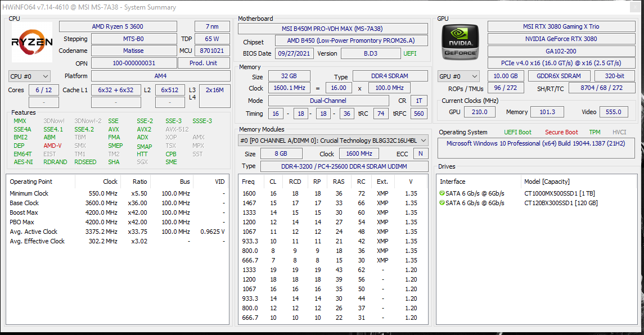644x335 pixels.
Task: Click the CT120BX300SSD1 [120 GB] drive entry
Action: coord(561,203)
